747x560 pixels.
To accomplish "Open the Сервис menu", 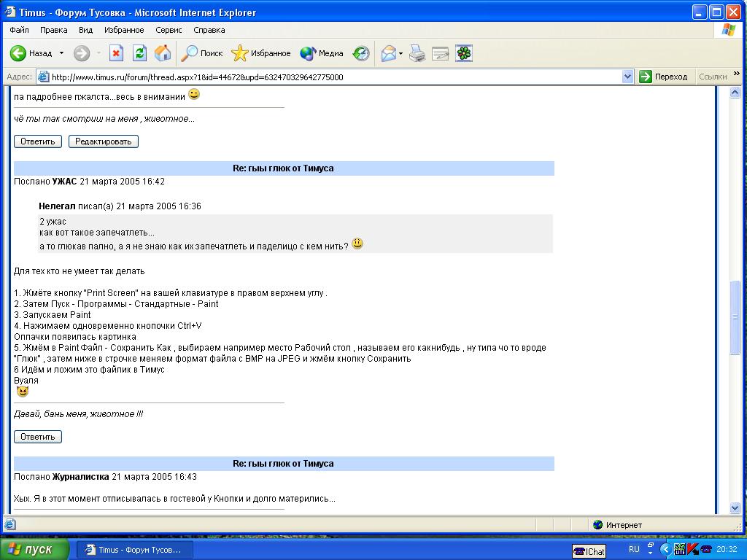I will [x=169, y=30].
